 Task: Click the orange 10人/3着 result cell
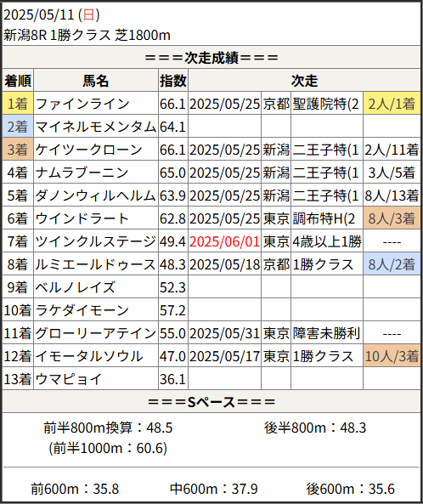click(392, 356)
